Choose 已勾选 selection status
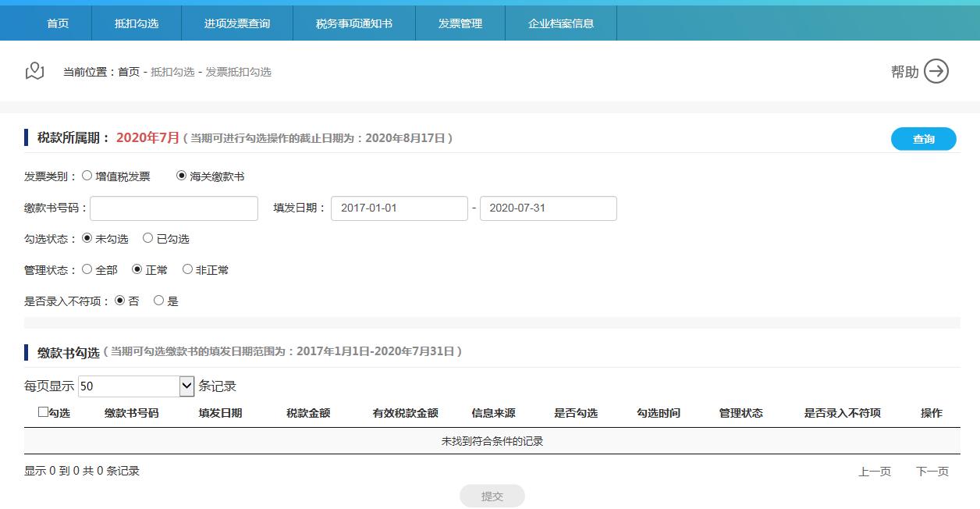980x509 pixels. (x=147, y=238)
